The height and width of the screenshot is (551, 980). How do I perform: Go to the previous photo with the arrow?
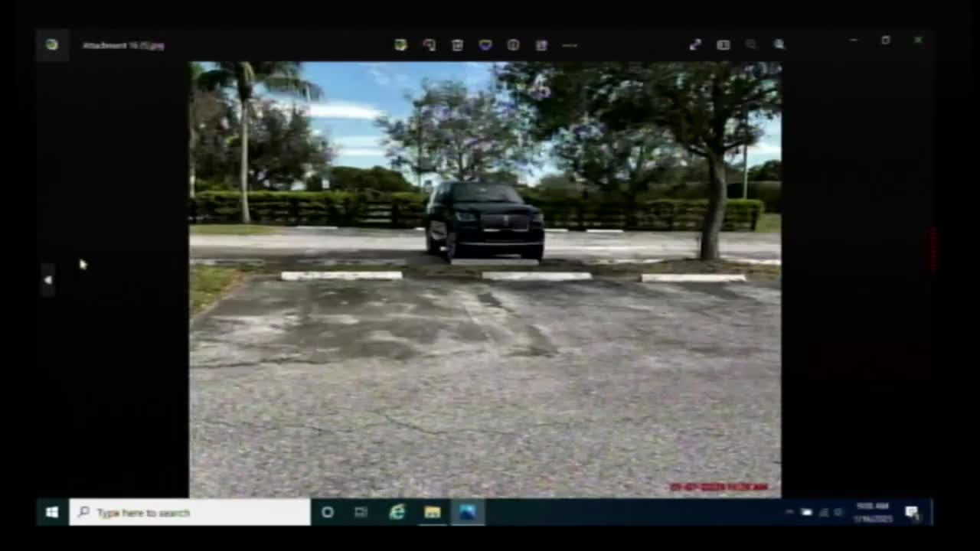[47, 280]
